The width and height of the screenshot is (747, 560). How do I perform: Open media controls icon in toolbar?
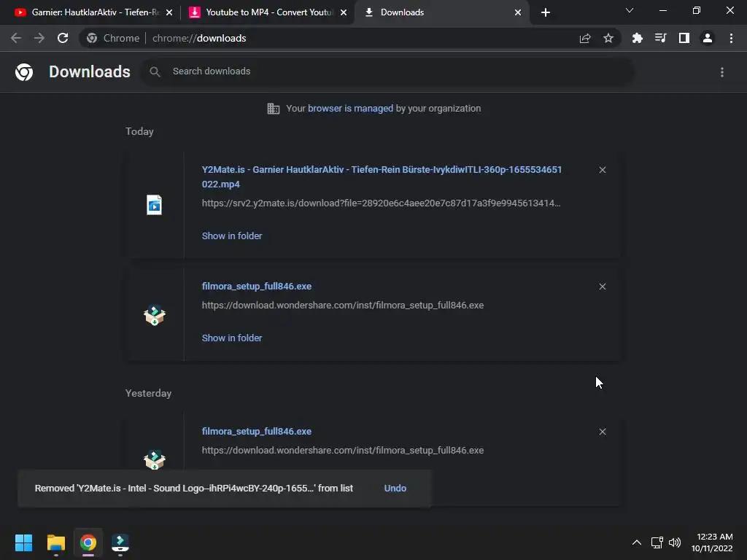click(660, 38)
